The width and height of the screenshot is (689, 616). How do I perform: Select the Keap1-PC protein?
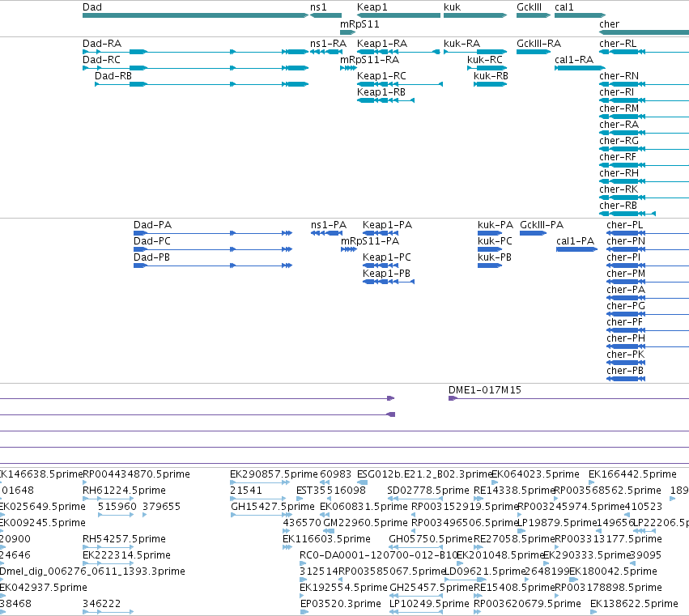[x=381, y=266]
